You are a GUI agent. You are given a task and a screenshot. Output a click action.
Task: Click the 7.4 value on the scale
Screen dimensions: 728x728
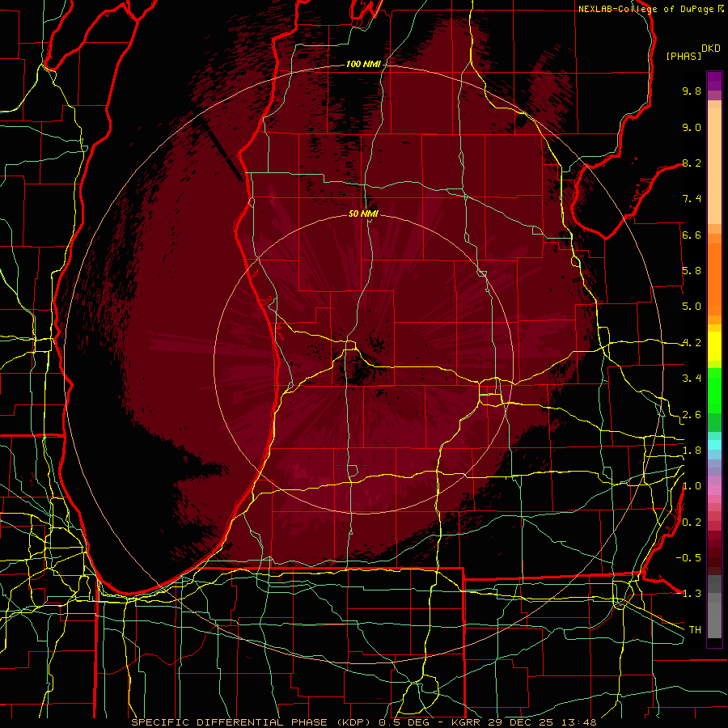[x=692, y=199]
